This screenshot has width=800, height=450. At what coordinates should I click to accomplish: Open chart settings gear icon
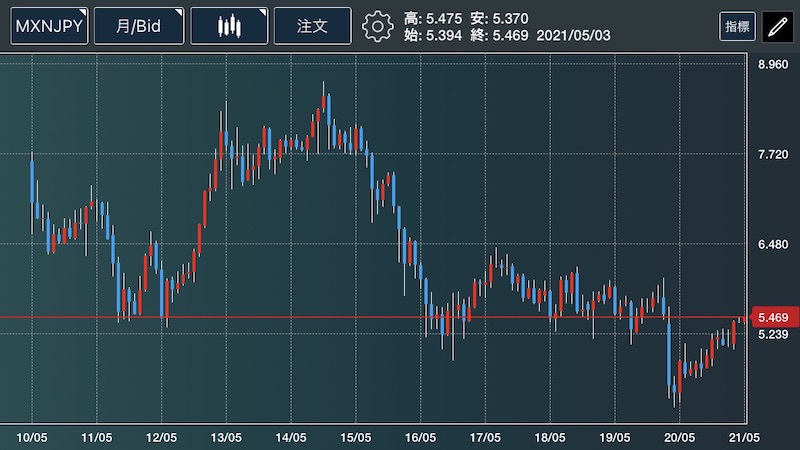pyautogui.click(x=378, y=27)
